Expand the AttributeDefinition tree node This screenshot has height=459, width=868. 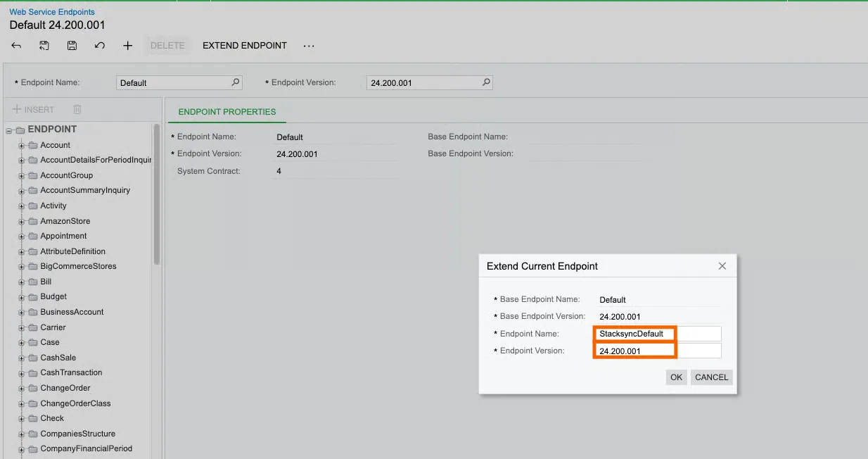pos(21,252)
